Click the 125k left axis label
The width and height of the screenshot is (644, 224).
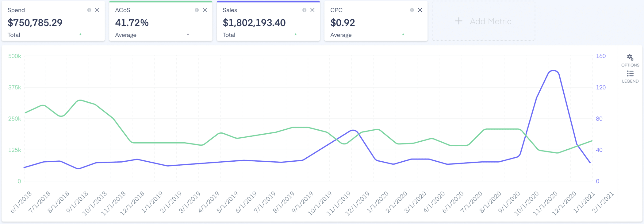15,150
